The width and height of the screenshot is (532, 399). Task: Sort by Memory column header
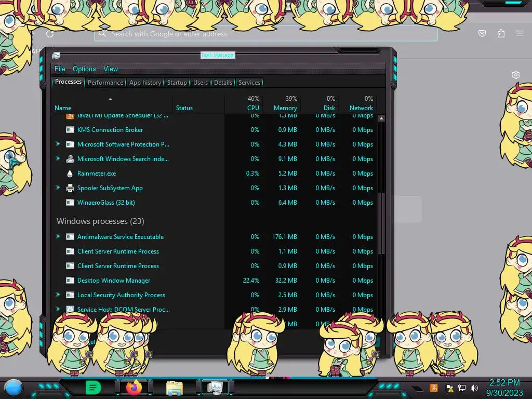(285, 108)
